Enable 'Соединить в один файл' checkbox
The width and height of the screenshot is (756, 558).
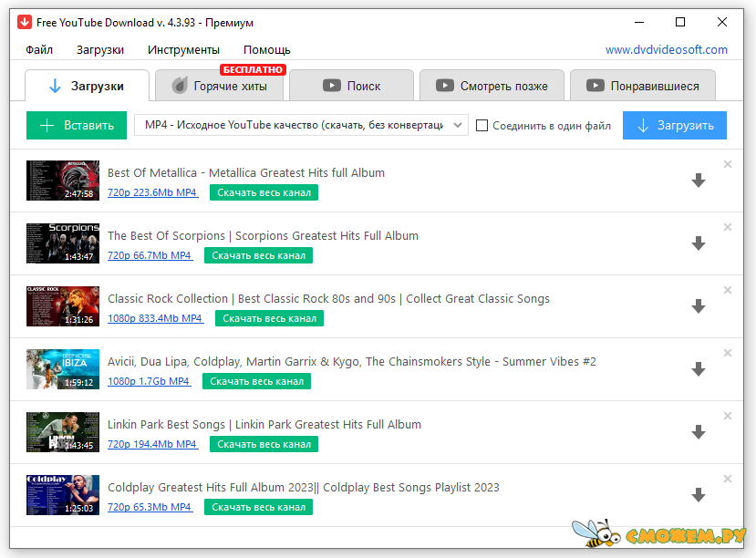coord(482,126)
